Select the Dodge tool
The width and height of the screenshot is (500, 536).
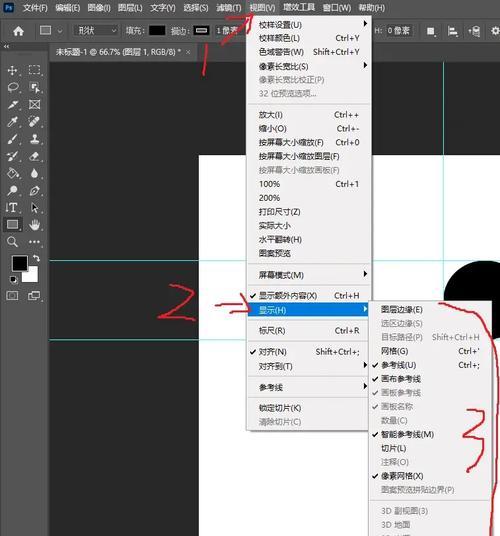[x=13, y=190]
